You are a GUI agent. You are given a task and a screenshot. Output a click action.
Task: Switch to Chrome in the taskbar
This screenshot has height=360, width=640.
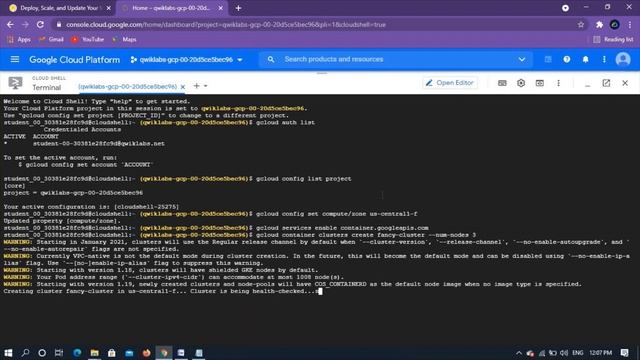pyautogui.click(x=164, y=353)
